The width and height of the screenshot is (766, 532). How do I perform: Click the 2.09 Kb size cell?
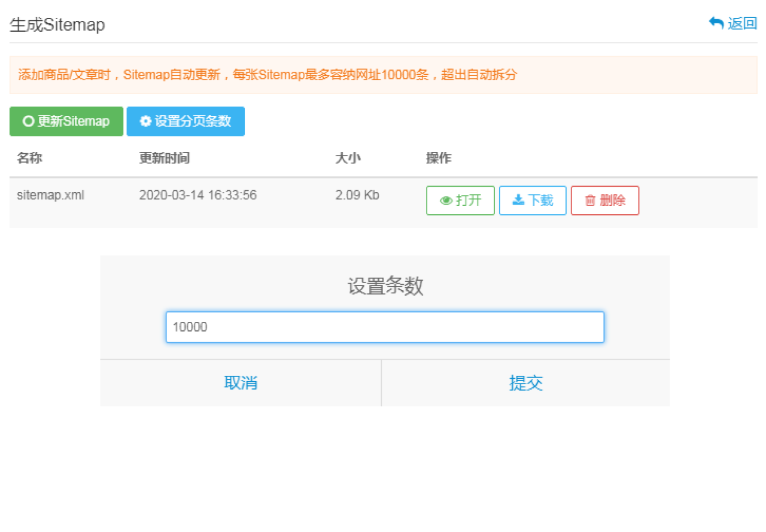click(357, 195)
